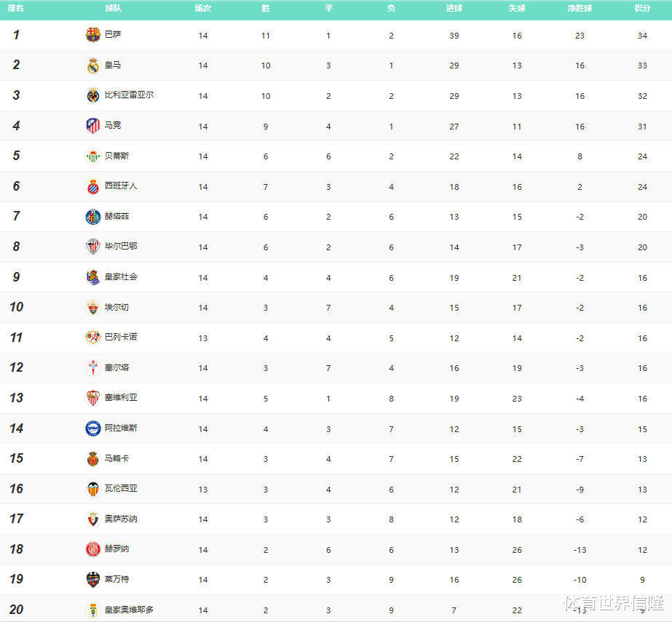Click rank number 10 for 埃尔切
The width and height of the screenshot is (672, 622).
click(16, 307)
